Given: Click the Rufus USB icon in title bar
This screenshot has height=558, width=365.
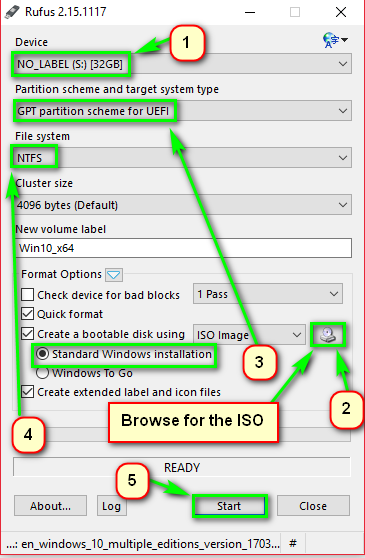Looking at the screenshot, I should pyautogui.click(x=12, y=12).
